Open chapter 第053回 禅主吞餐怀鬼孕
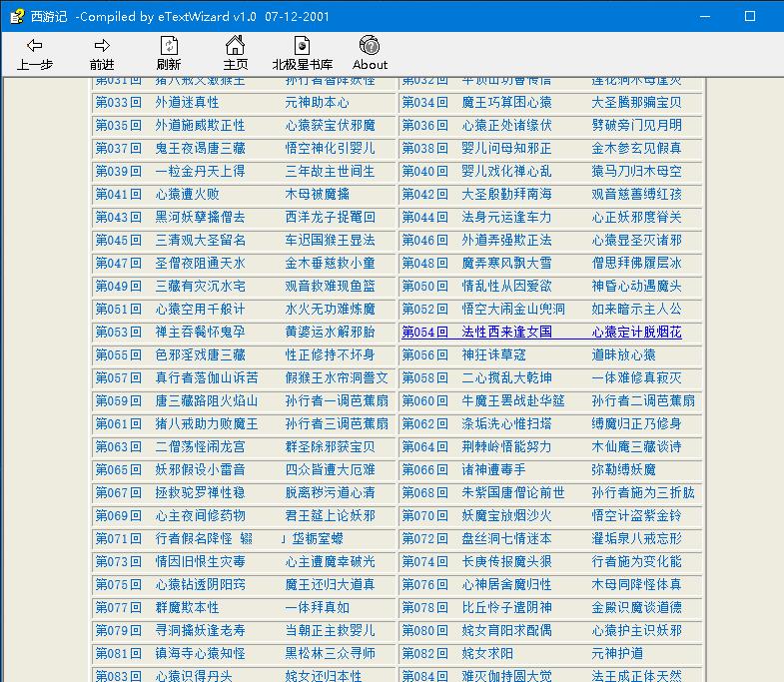Image resolution: width=784 pixels, height=682 pixels. point(235,333)
